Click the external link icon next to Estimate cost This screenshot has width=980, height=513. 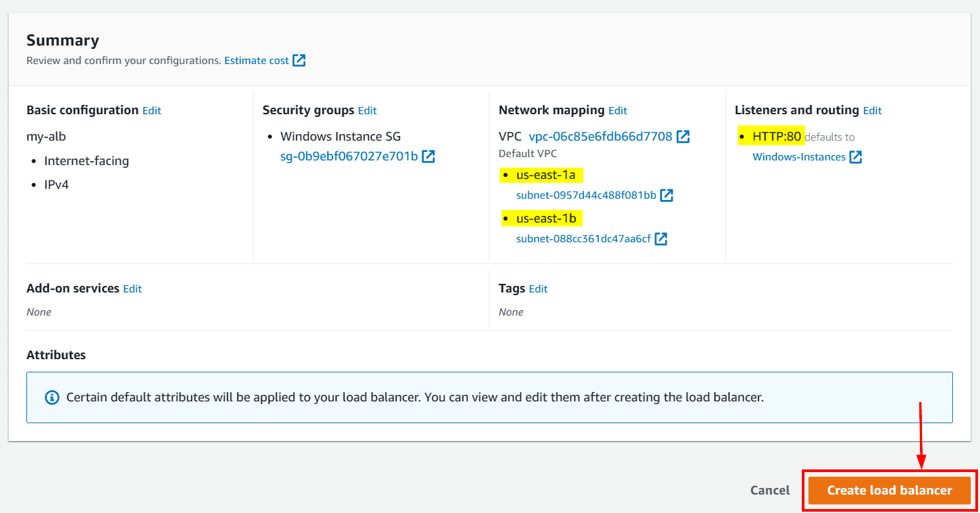point(300,60)
